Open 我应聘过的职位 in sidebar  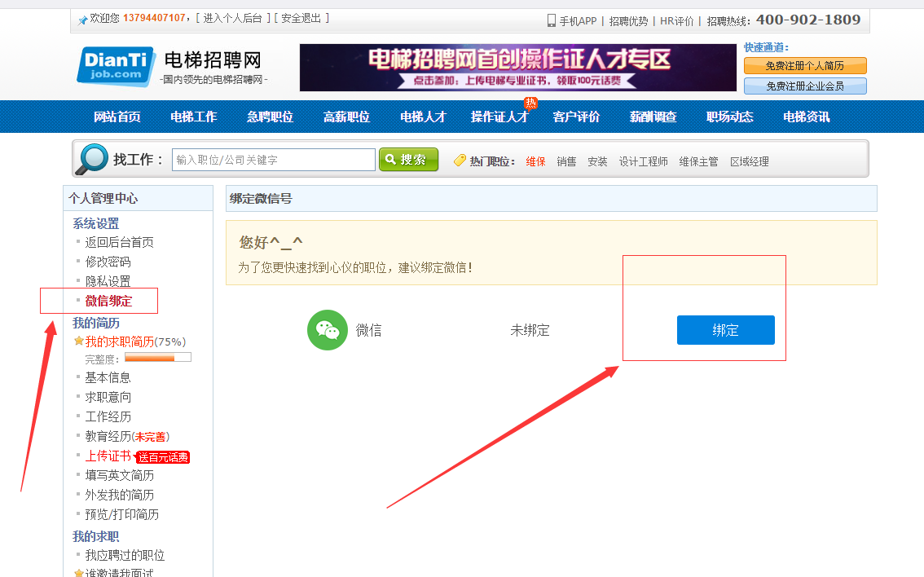pyautogui.click(x=125, y=555)
